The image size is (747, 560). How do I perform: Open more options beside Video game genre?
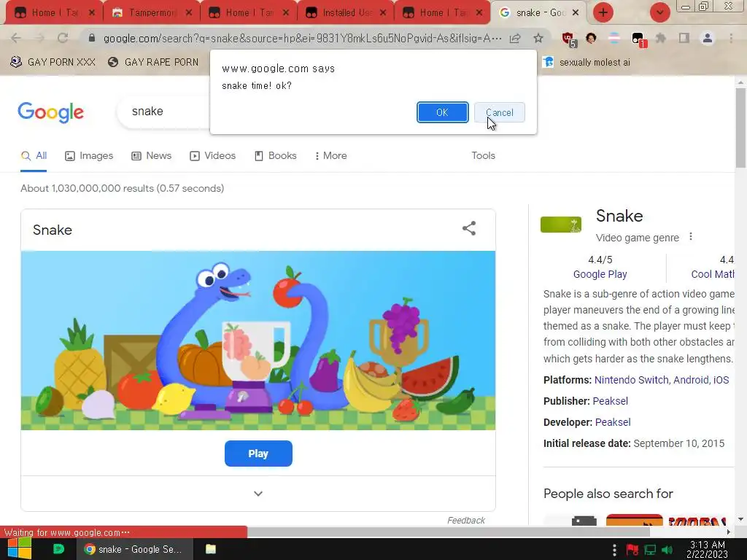click(691, 237)
